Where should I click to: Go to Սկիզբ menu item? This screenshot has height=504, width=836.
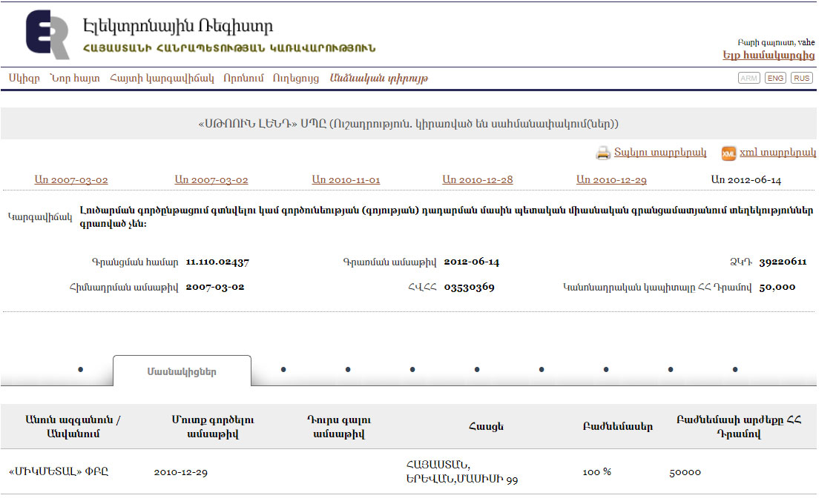tap(24, 79)
